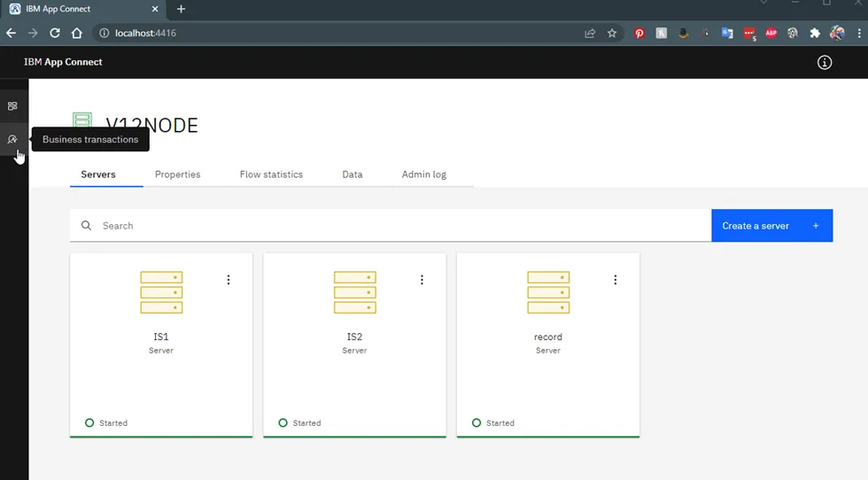This screenshot has height=480, width=868.
Task: Click the record server stack icon
Action: 548,292
